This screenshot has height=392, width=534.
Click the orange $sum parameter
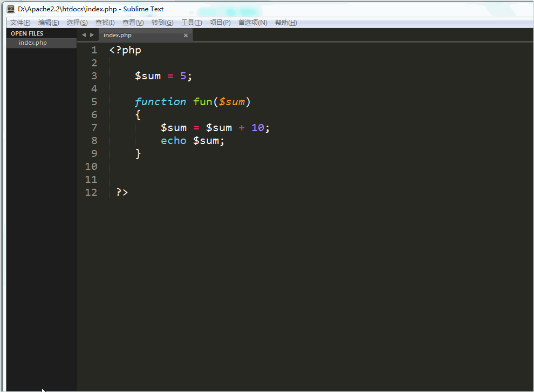coord(232,102)
